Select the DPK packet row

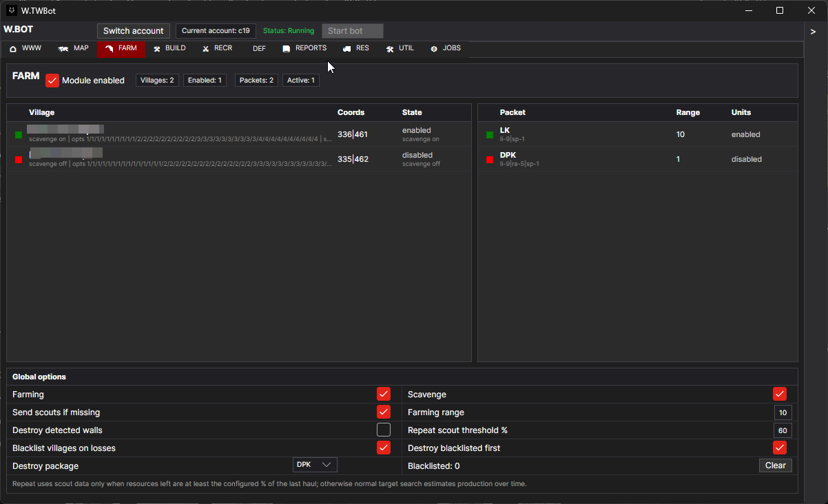coord(638,159)
